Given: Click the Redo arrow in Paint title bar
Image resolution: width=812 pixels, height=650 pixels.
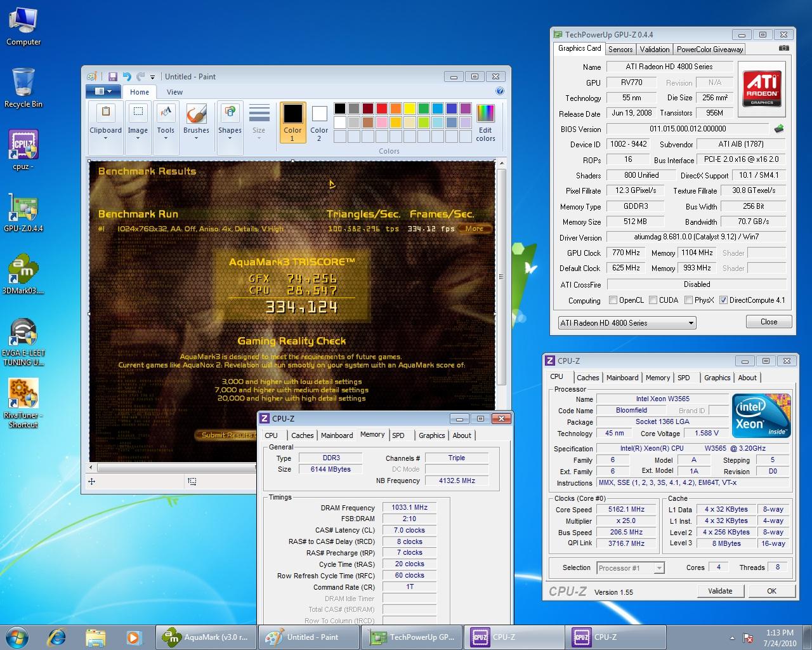Looking at the screenshot, I should coord(140,77).
